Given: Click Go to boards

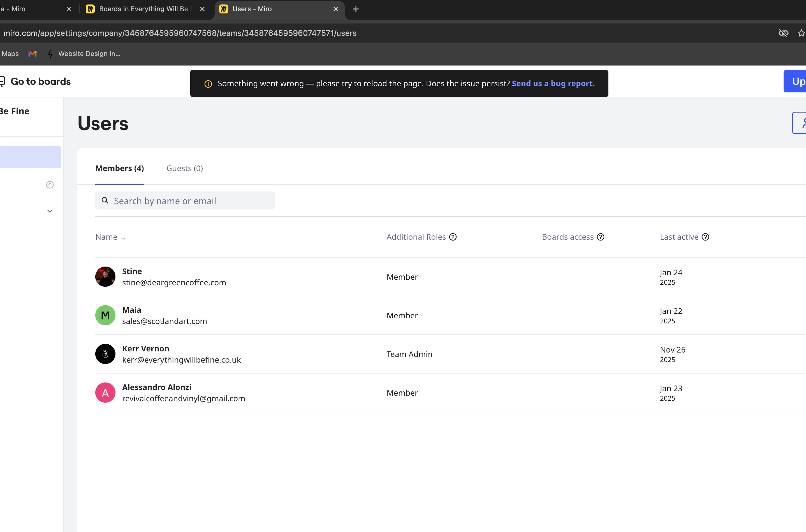Looking at the screenshot, I should click(x=40, y=81).
